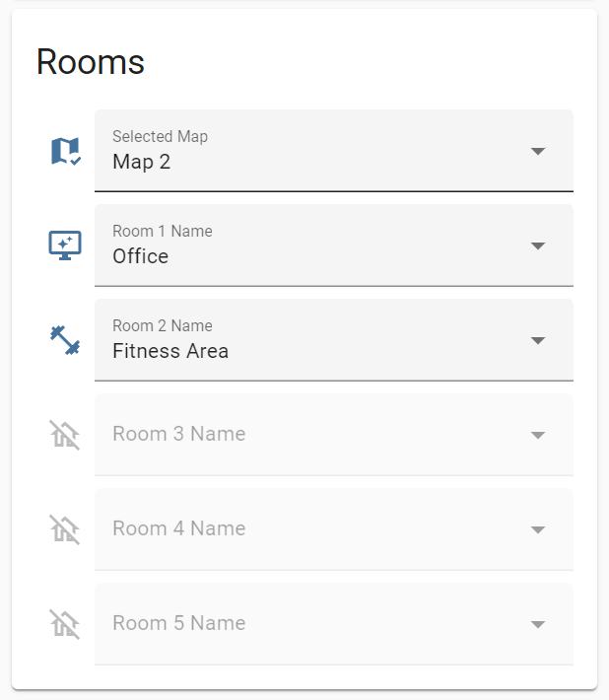This screenshot has width=609, height=700.
Task: Open the Room 5 Name dropdown
Action: pyautogui.click(x=334, y=624)
